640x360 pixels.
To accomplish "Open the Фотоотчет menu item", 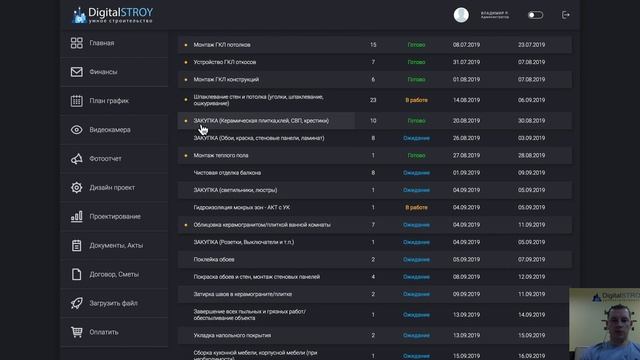I will coord(114,159).
